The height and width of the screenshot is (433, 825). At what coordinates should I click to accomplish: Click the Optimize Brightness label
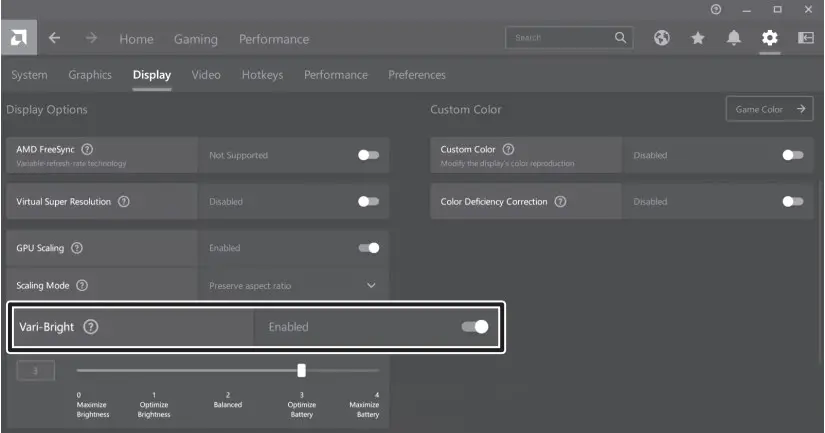click(x=154, y=409)
